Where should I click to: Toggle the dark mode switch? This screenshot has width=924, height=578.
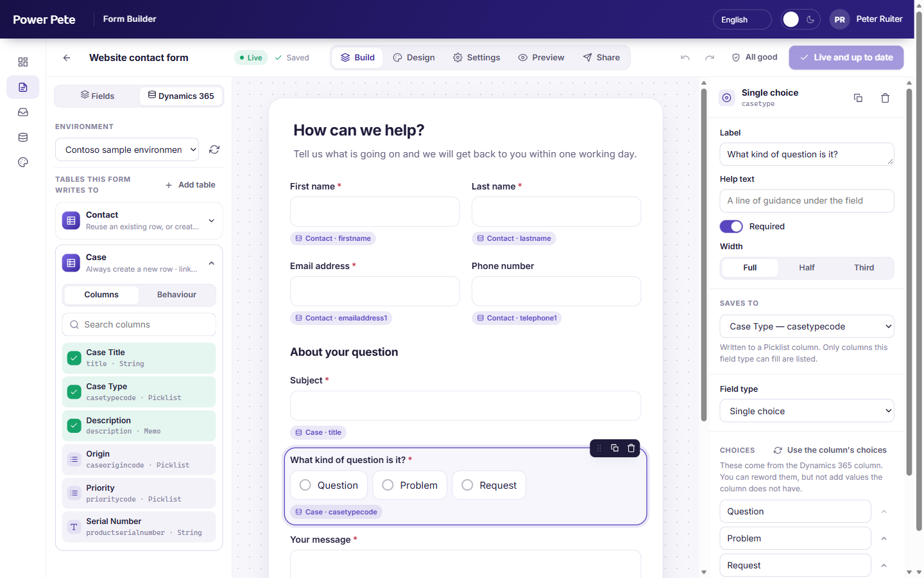tap(801, 20)
